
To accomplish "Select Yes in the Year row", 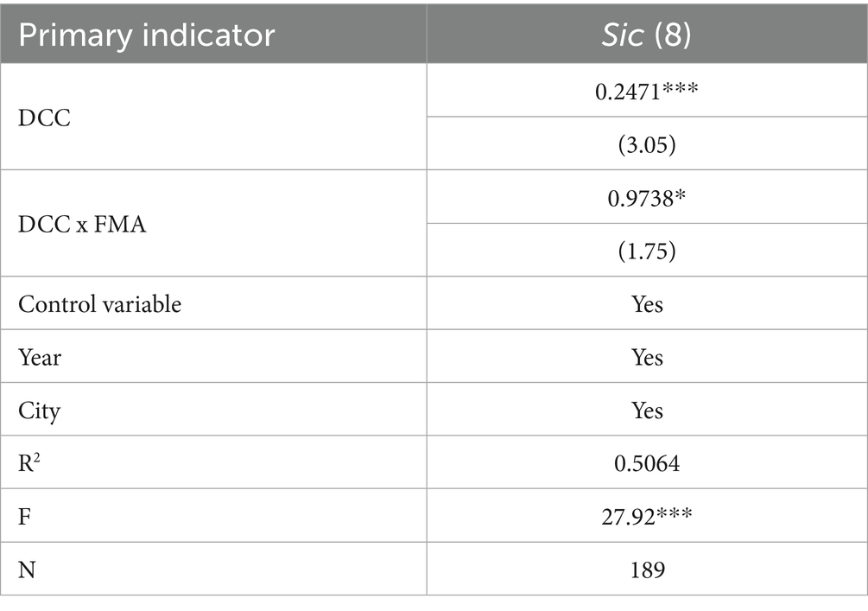I will pos(646,357).
